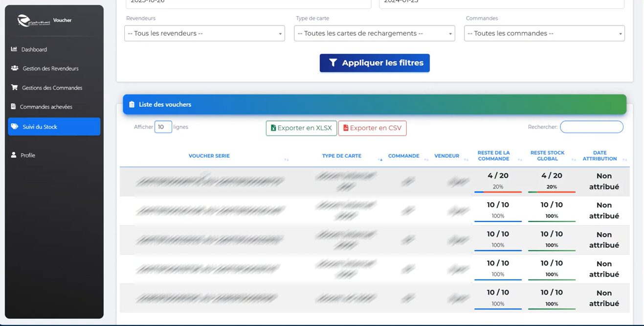This screenshot has width=644, height=326.
Task: Export the list with Exporter en XLSX
Action: tap(301, 128)
